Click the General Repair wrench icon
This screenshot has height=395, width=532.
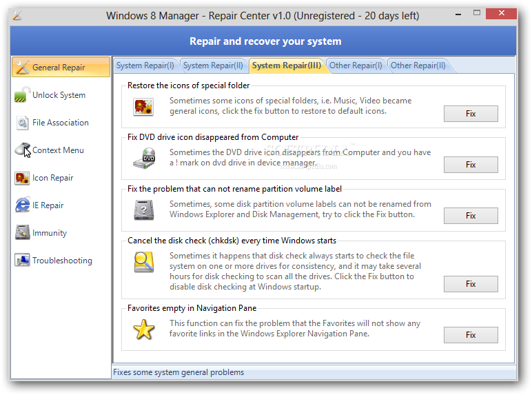click(22, 67)
